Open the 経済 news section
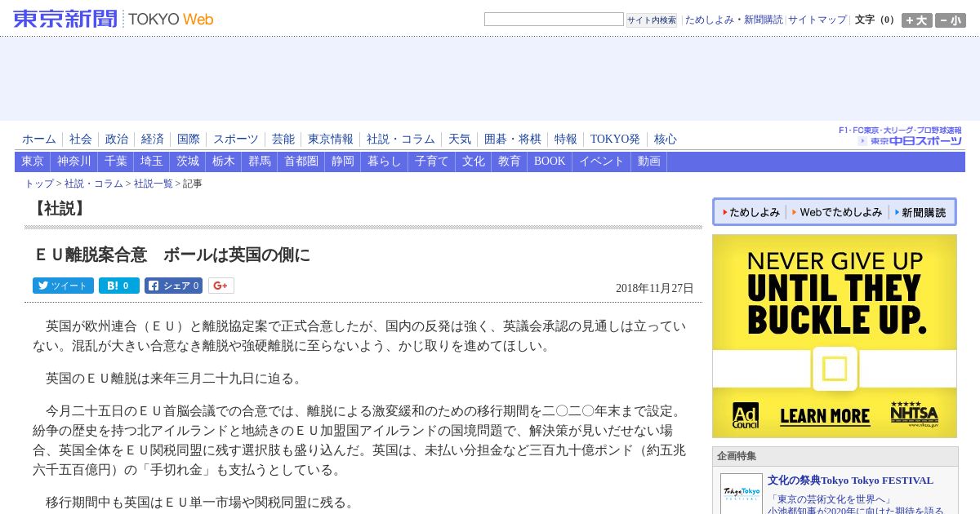This screenshot has height=514, width=980. pos(153,140)
